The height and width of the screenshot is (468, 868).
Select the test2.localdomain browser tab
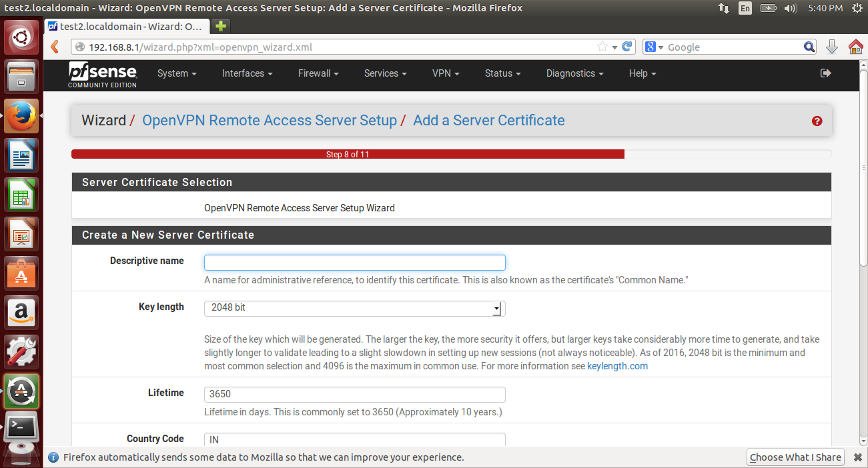(x=127, y=27)
